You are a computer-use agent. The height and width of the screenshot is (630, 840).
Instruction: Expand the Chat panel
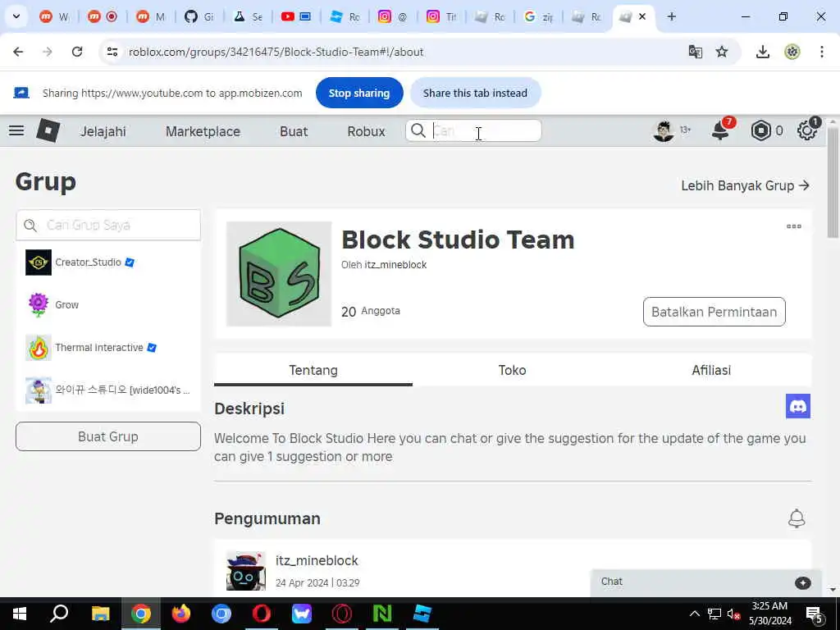(706, 582)
